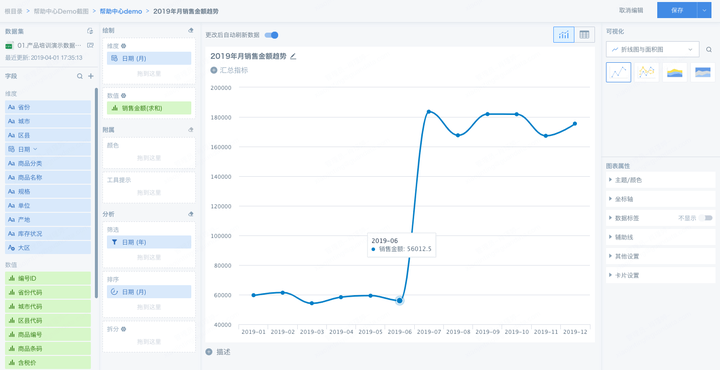Expand the 主题/颜色 settings section
Viewport: 720px width, 370px height.
[x=661, y=180]
